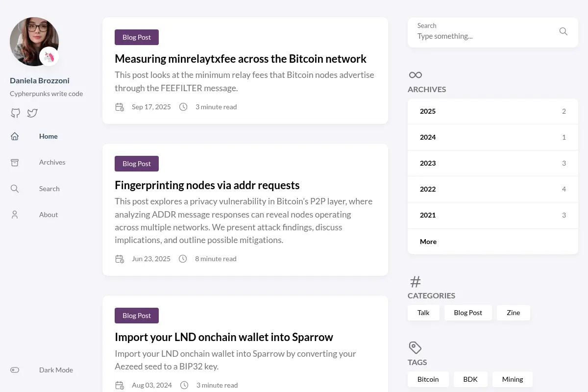Click Blog Post badge on minrelaytxfee post
The height and width of the screenshot is (392, 588).
137,37
